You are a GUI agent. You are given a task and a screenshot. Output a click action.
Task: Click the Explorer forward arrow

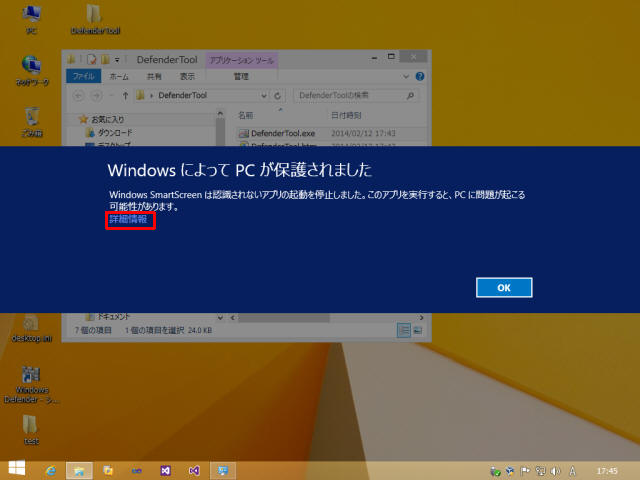coord(96,96)
